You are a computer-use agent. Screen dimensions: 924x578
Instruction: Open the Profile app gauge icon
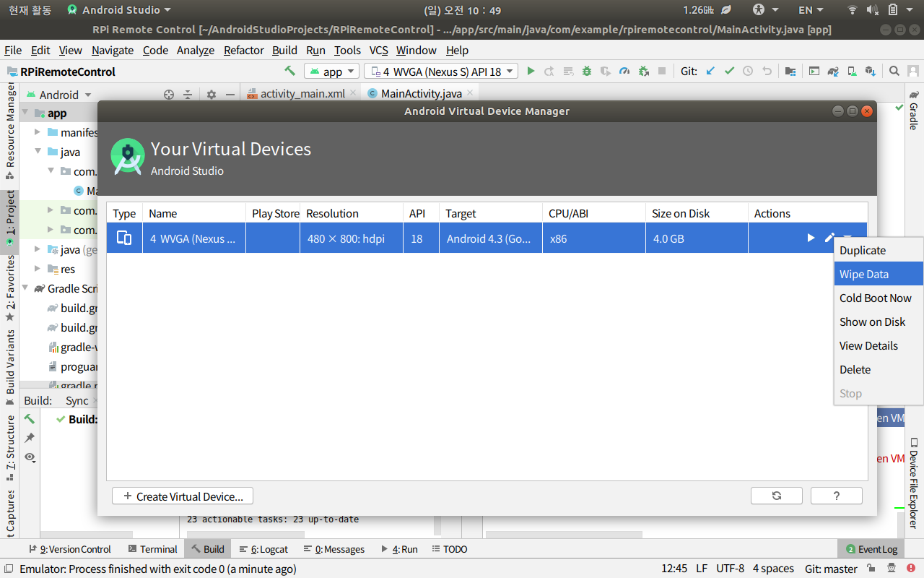(624, 71)
